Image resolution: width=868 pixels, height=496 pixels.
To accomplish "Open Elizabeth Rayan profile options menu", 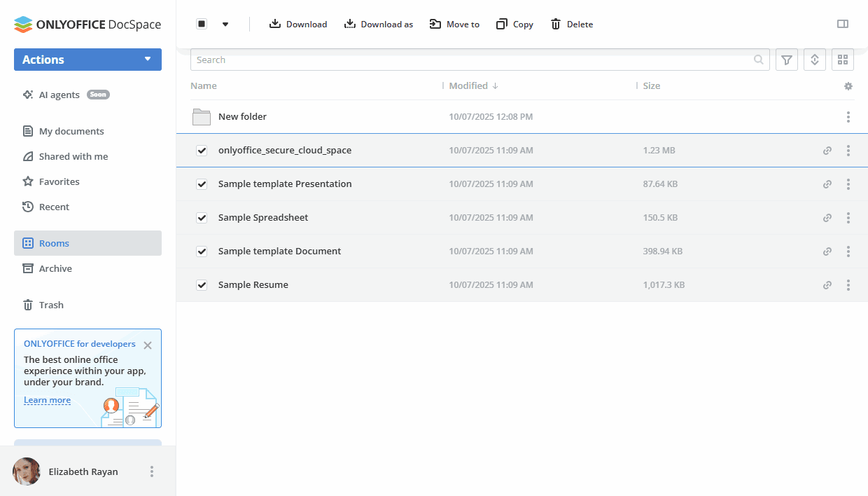I will coord(152,471).
